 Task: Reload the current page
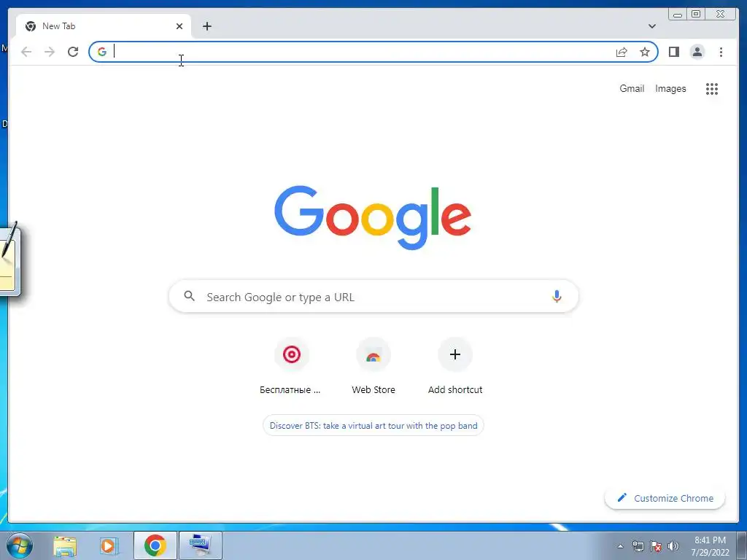[x=73, y=52]
